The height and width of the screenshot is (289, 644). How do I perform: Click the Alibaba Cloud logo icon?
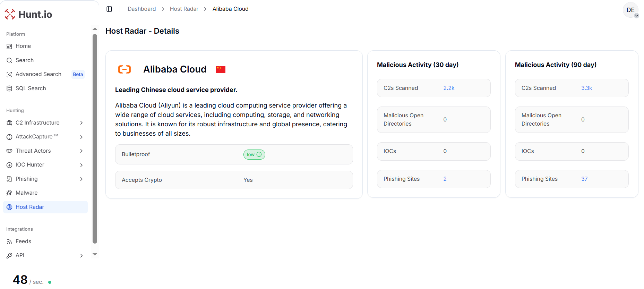(124, 69)
